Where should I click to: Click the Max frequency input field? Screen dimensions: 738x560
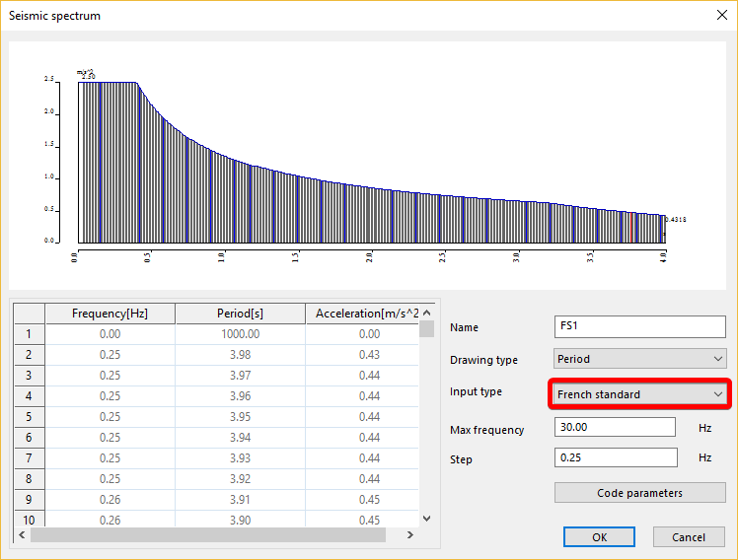point(615,427)
